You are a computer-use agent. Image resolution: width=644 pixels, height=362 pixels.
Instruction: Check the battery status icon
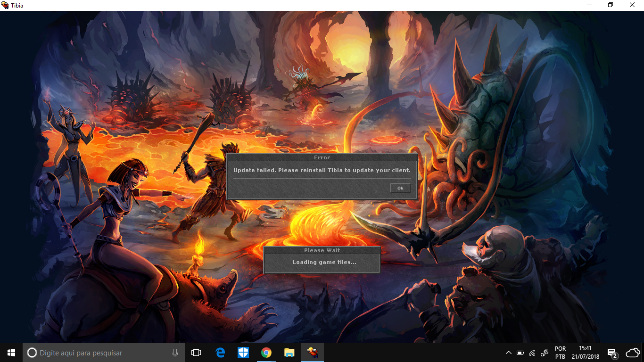point(520,353)
